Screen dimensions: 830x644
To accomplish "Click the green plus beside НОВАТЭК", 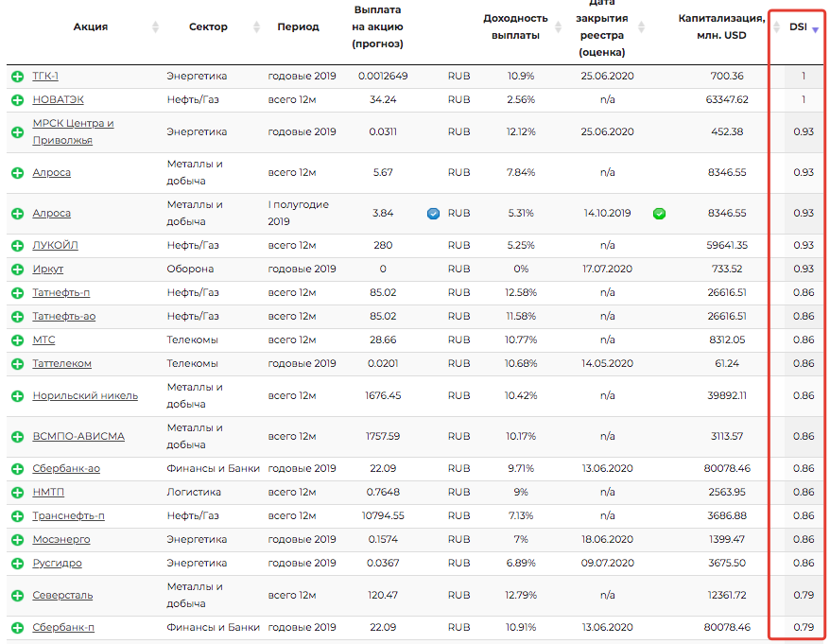I will (17, 100).
